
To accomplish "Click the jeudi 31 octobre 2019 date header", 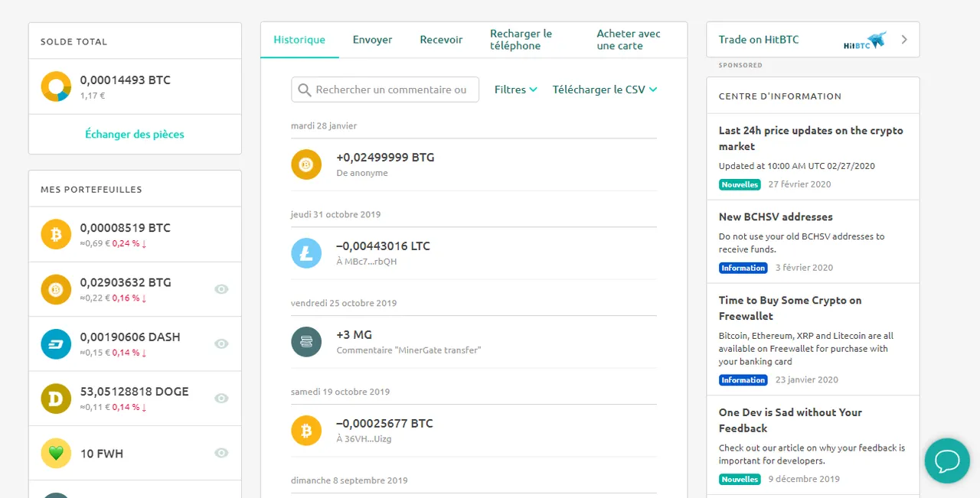I will pyautogui.click(x=335, y=214).
